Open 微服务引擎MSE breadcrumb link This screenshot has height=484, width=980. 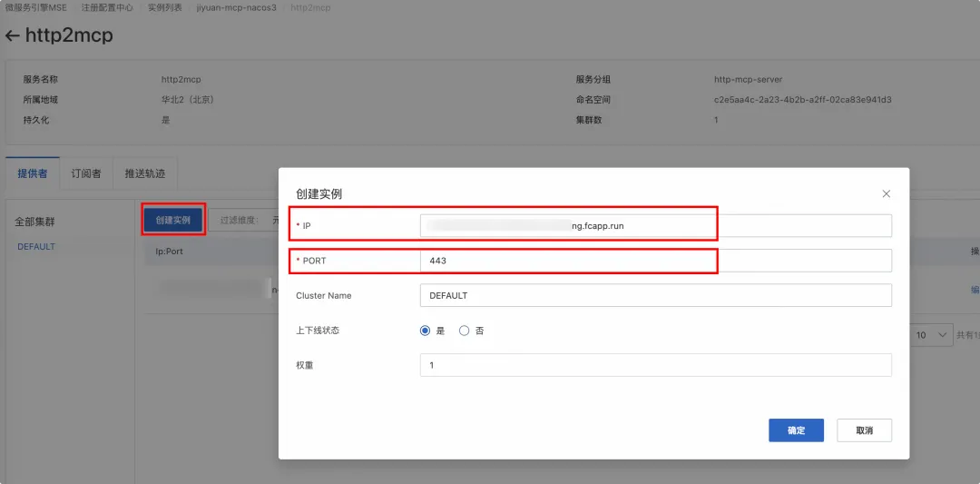click(x=35, y=8)
